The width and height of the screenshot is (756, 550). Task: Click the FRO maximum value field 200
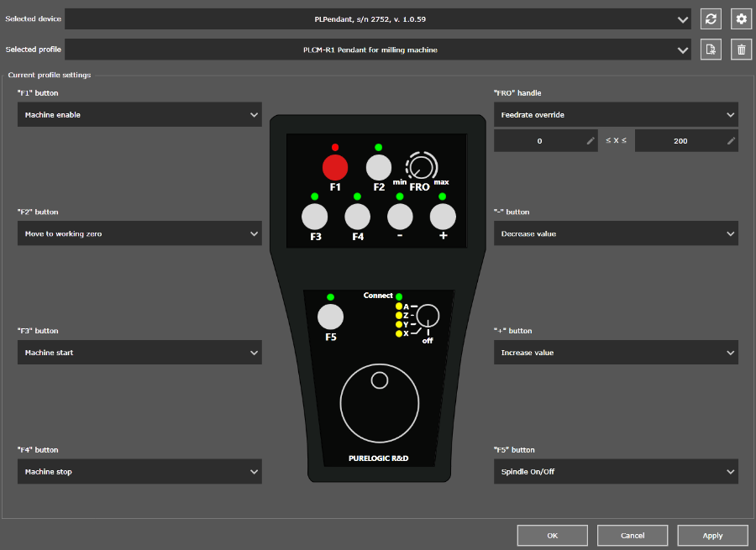click(679, 141)
